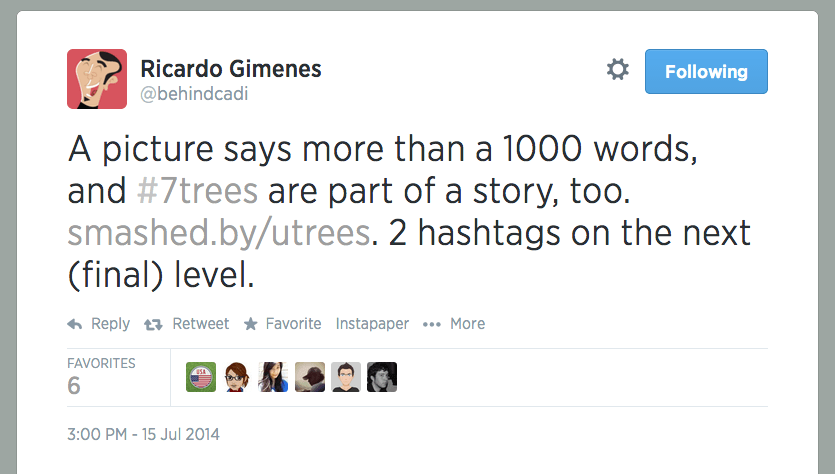Click the Retweet label

[x=201, y=324]
